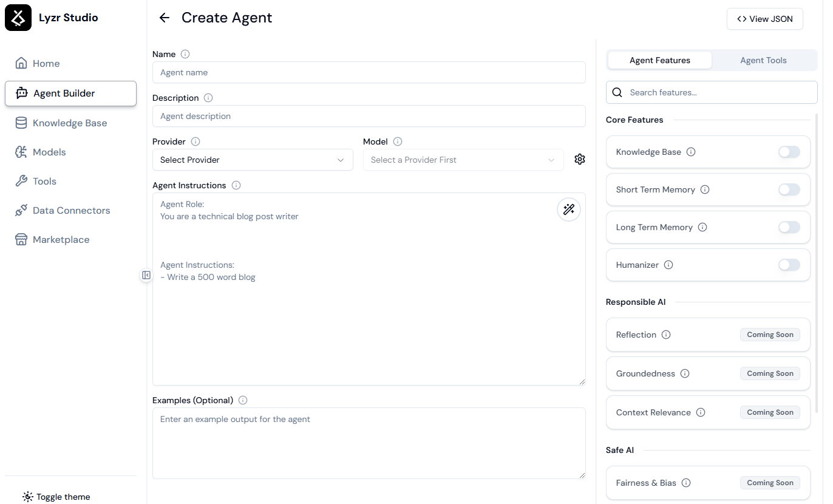
Task: Open model settings via the gear icon
Action: click(580, 158)
